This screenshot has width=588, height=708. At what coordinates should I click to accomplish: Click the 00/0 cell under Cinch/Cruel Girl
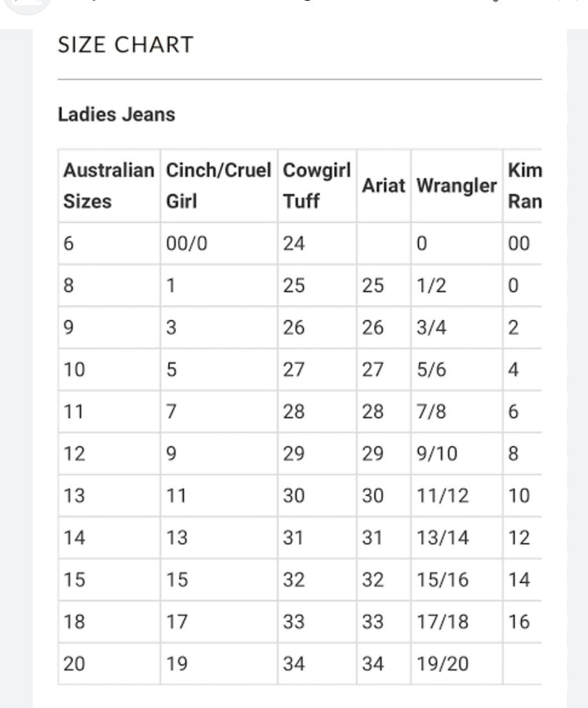pyautogui.click(x=185, y=243)
